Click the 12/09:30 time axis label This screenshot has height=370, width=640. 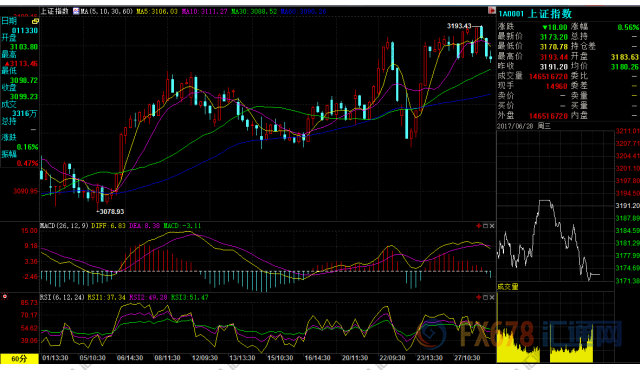(205, 358)
